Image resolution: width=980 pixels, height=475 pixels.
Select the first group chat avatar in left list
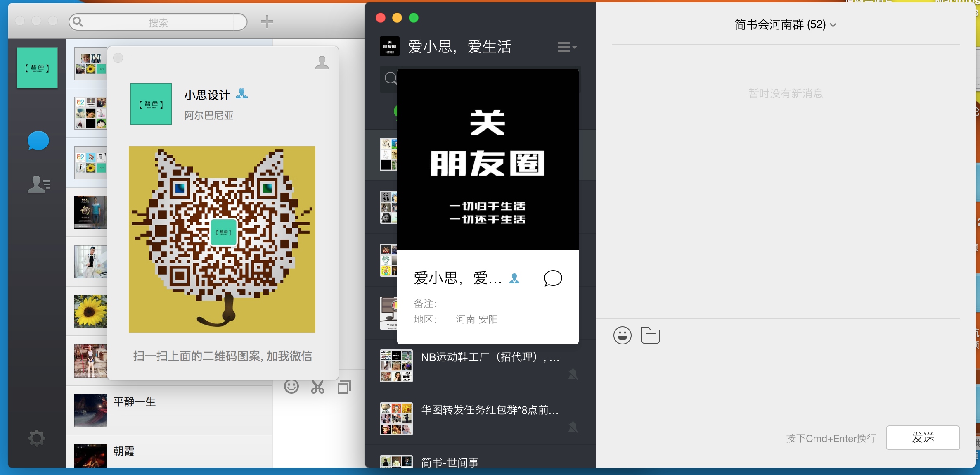(91, 64)
